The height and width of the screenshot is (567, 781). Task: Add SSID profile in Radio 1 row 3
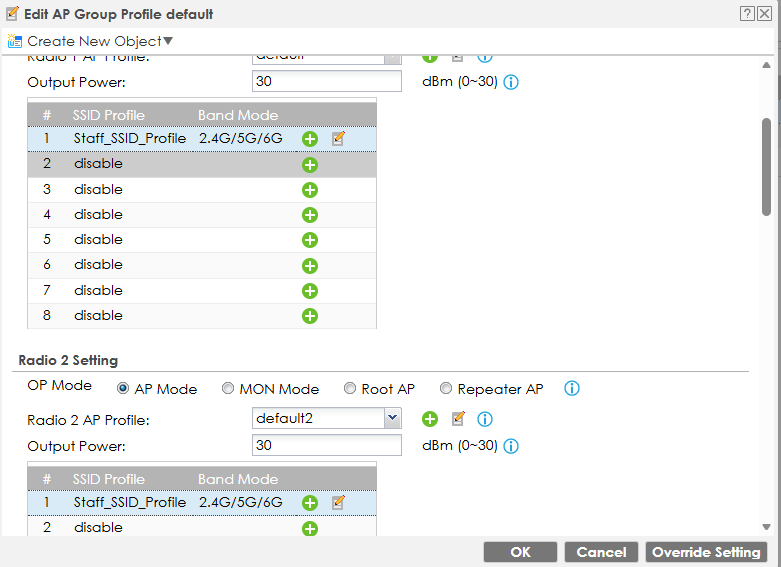click(x=310, y=190)
